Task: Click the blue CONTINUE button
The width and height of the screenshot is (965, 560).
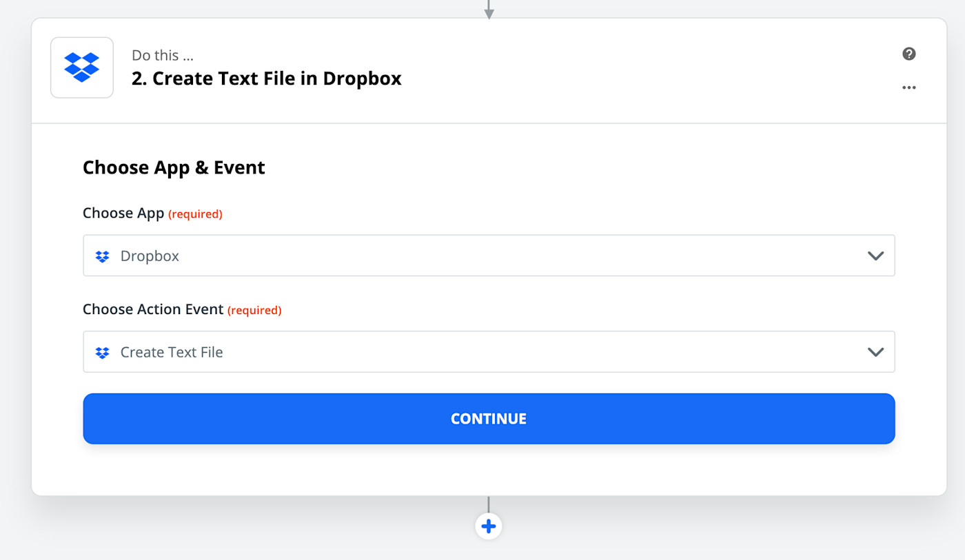Action: pos(489,419)
